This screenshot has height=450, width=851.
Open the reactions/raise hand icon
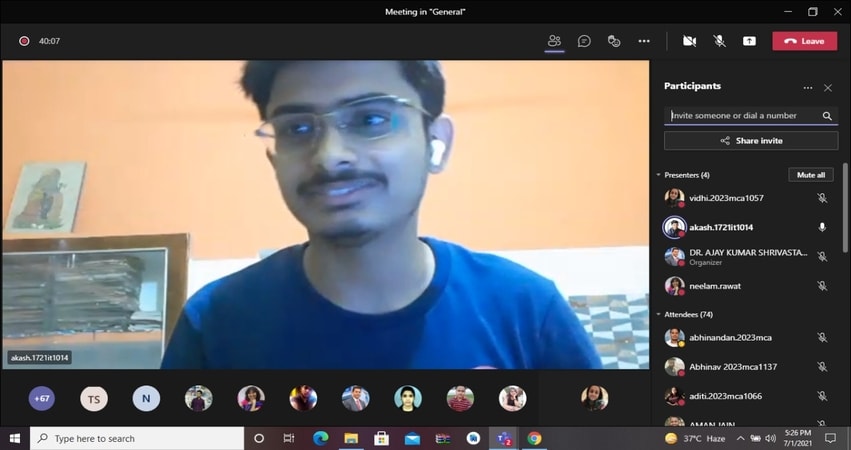614,41
